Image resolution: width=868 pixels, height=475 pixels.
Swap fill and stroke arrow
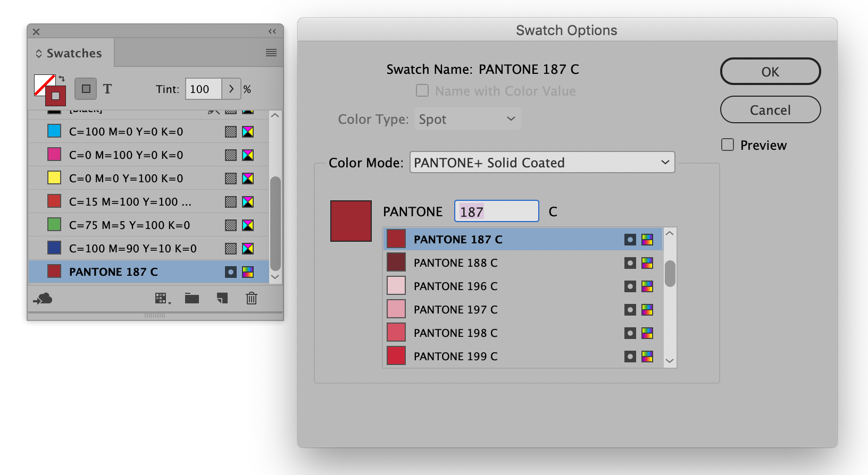(61, 78)
